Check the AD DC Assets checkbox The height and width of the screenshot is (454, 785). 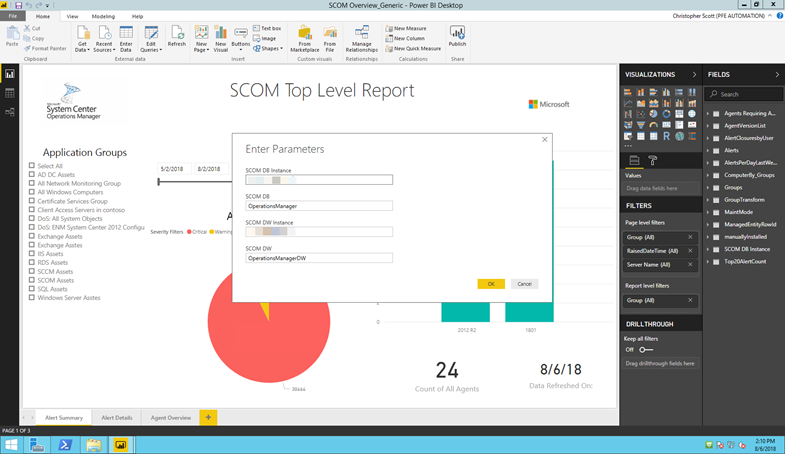(32, 174)
